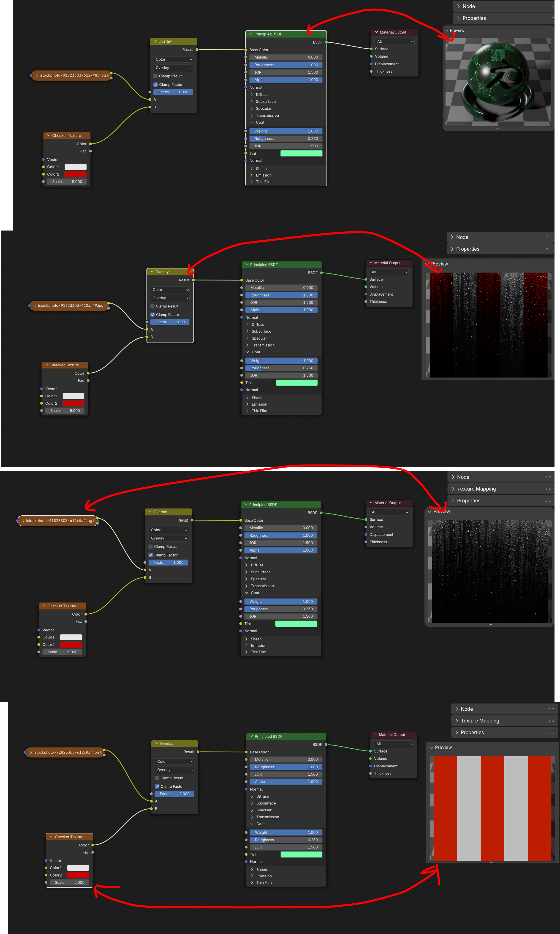Viewport: 560px width, 934px height.
Task: Tick Clamp Result in gray-rain-preview screenshot
Action: point(151,547)
